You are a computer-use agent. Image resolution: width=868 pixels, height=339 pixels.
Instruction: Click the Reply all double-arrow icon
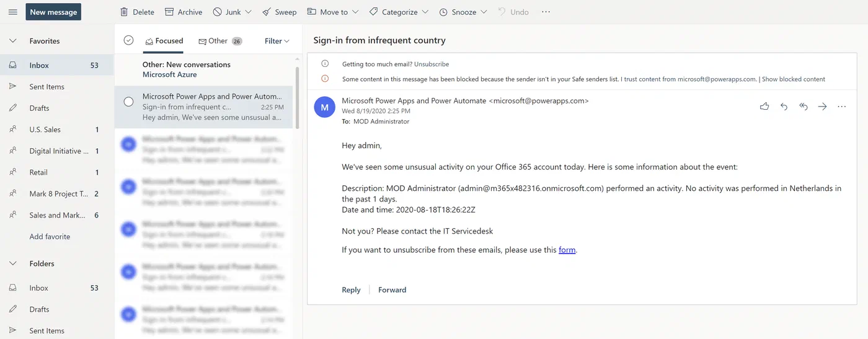pyautogui.click(x=804, y=107)
